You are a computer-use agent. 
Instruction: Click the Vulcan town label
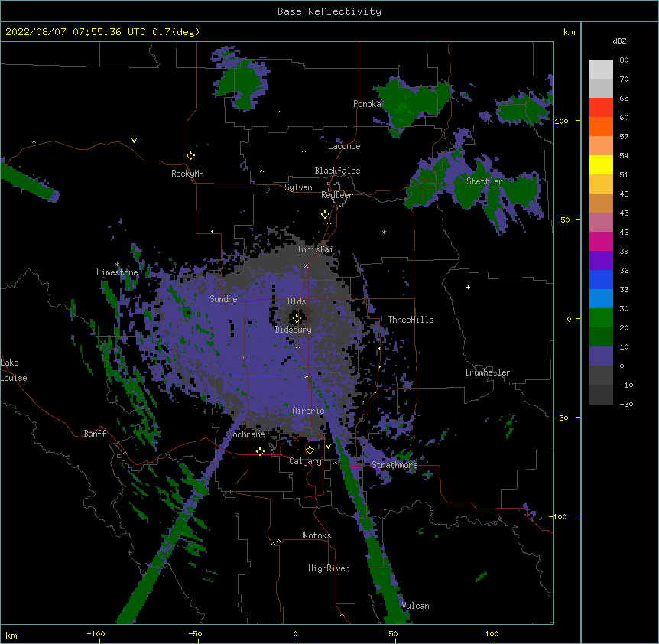pyautogui.click(x=415, y=606)
